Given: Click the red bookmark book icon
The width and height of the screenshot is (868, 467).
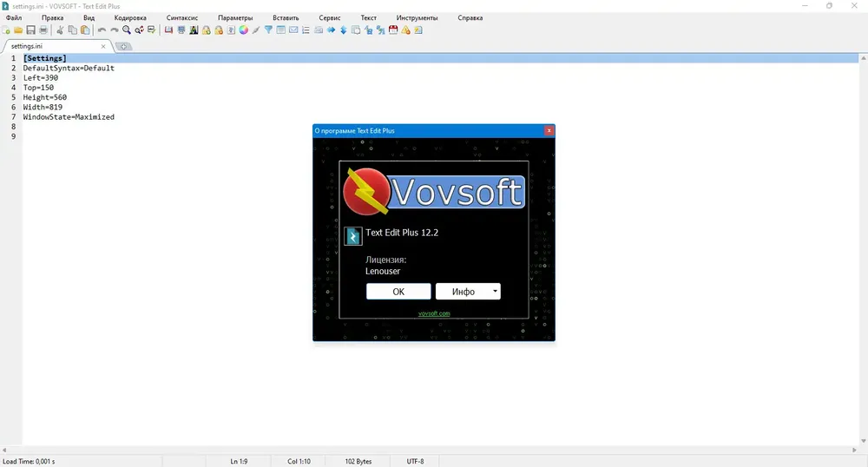Looking at the screenshot, I should coord(169,30).
